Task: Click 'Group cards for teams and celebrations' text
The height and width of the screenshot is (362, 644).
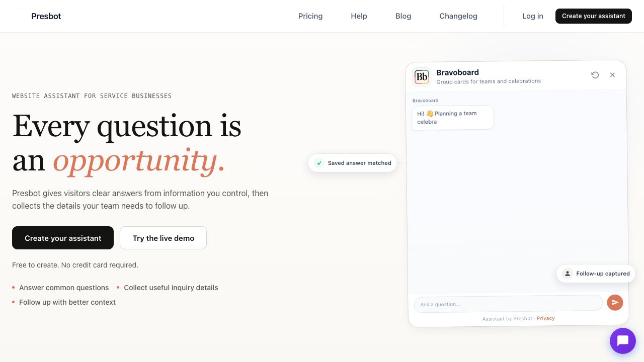Action: coord(489,81)
